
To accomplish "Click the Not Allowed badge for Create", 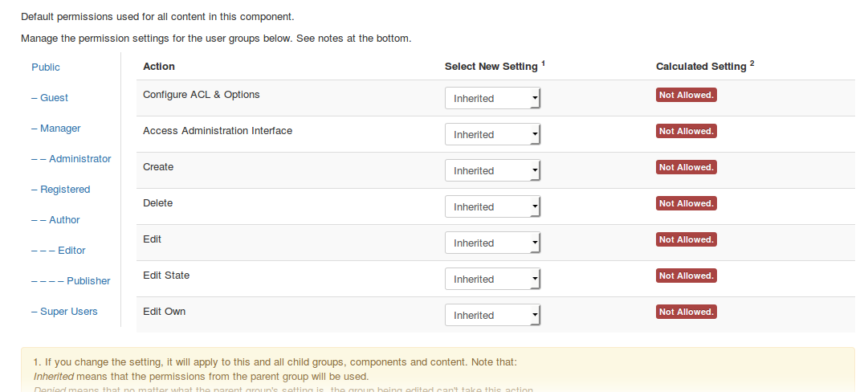I will click(686, 167).
